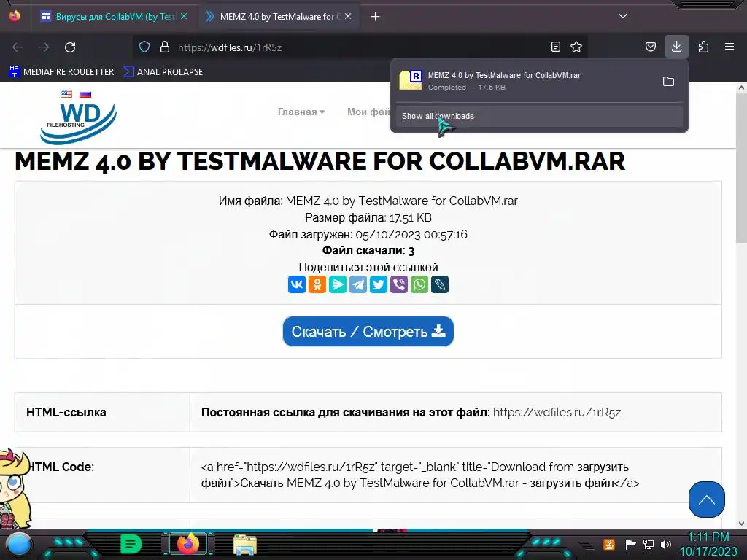Share link via WhatsApp icon
747x560 pixels.
(419, 284)
